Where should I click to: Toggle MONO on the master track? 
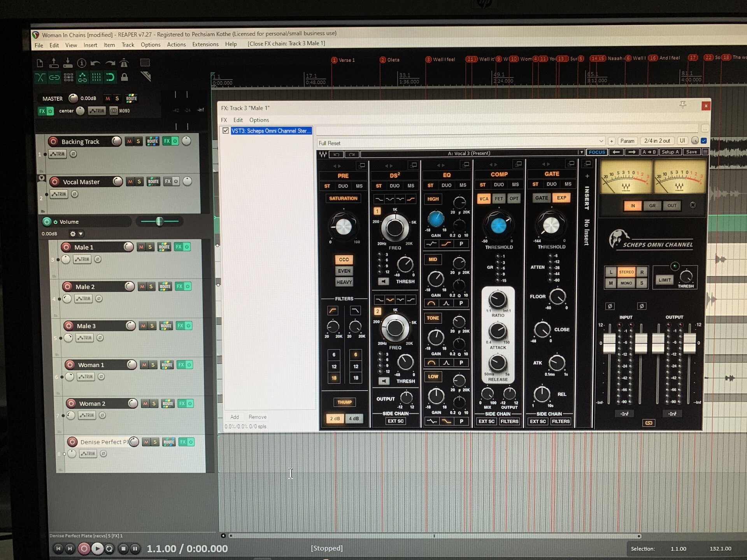(120, 111)
